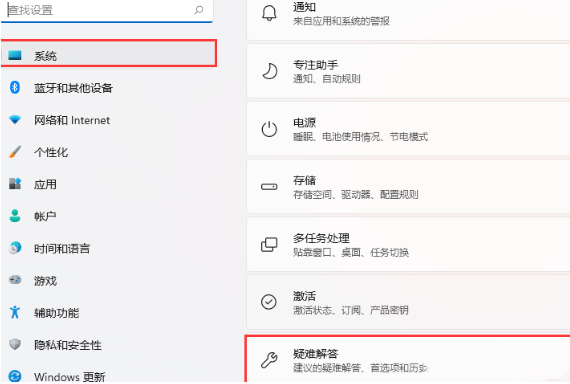Click the paintbrush icon for 个性化
Viewport: 570px width, 384px height.
(15, 152)
